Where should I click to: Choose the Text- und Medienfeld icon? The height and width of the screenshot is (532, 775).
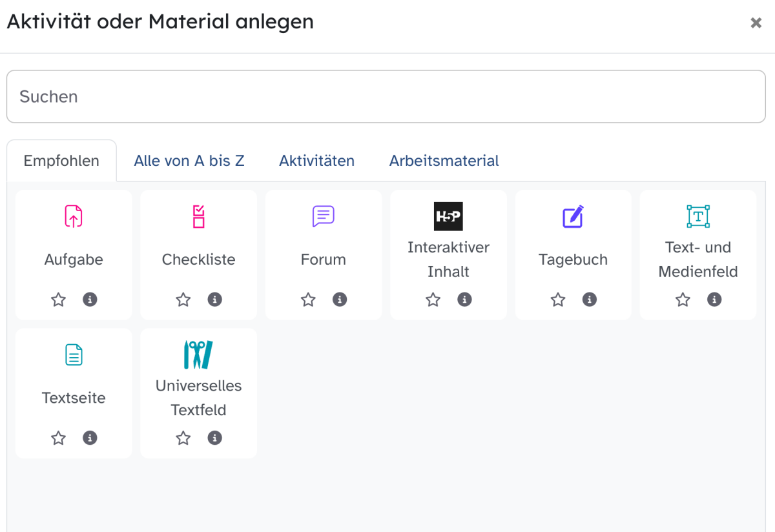pyautogui.click(x=698, y=216)
